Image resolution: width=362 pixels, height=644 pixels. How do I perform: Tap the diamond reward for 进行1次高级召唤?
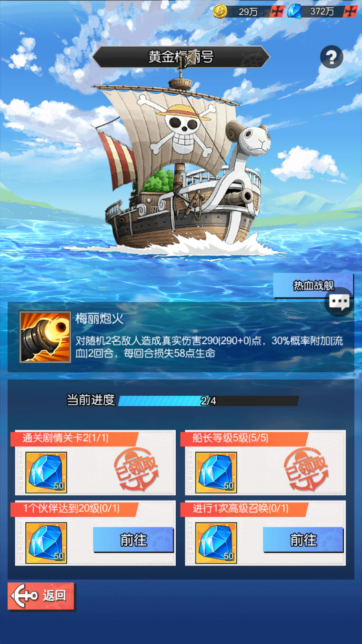coord(216,543)
